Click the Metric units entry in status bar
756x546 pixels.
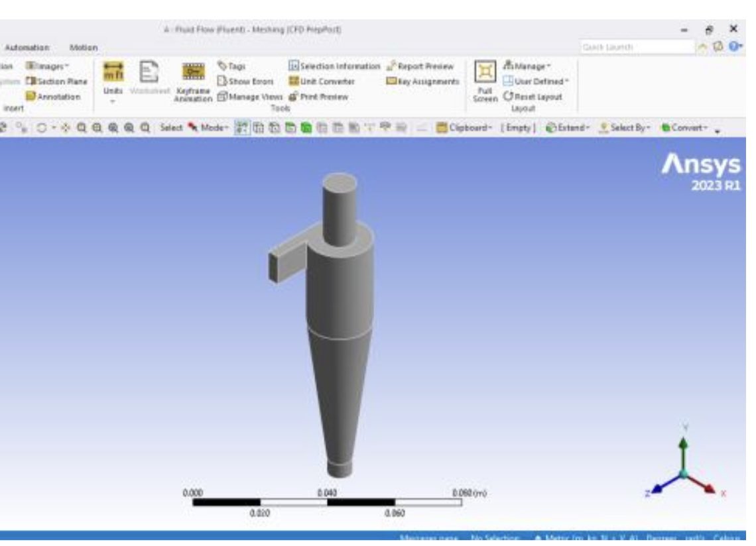(592, 537)
